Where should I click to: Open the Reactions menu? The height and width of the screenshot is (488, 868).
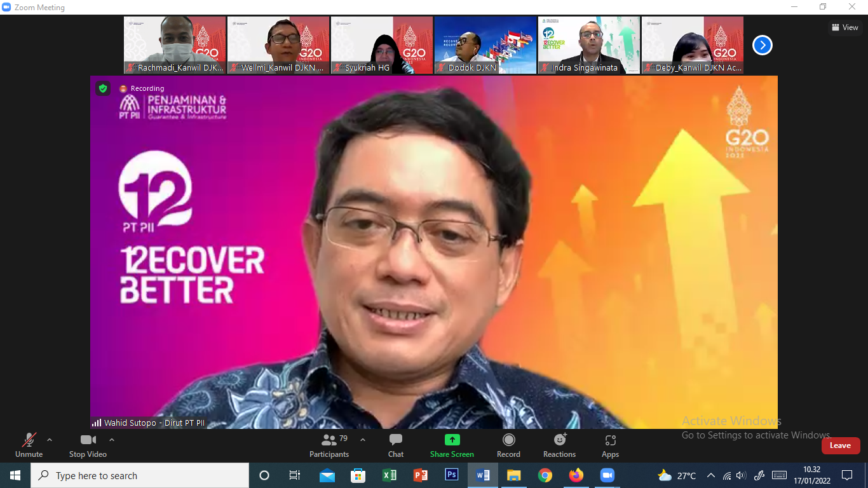[559, 445]
